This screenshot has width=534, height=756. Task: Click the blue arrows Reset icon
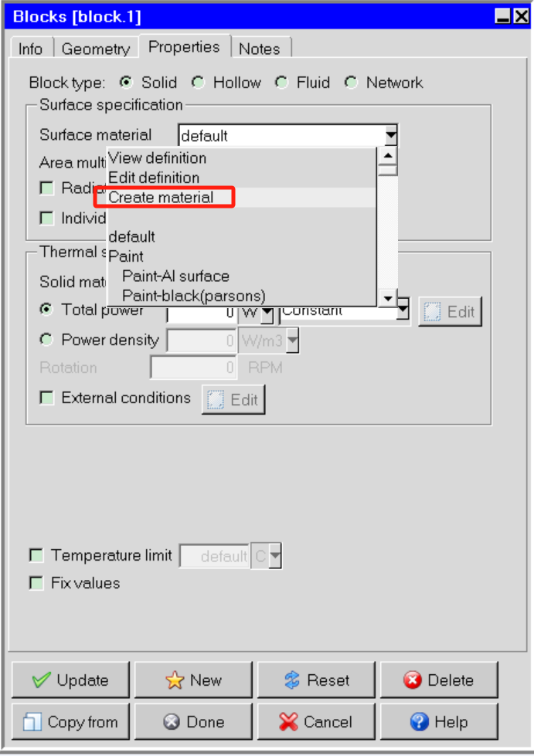click(292, 680)
